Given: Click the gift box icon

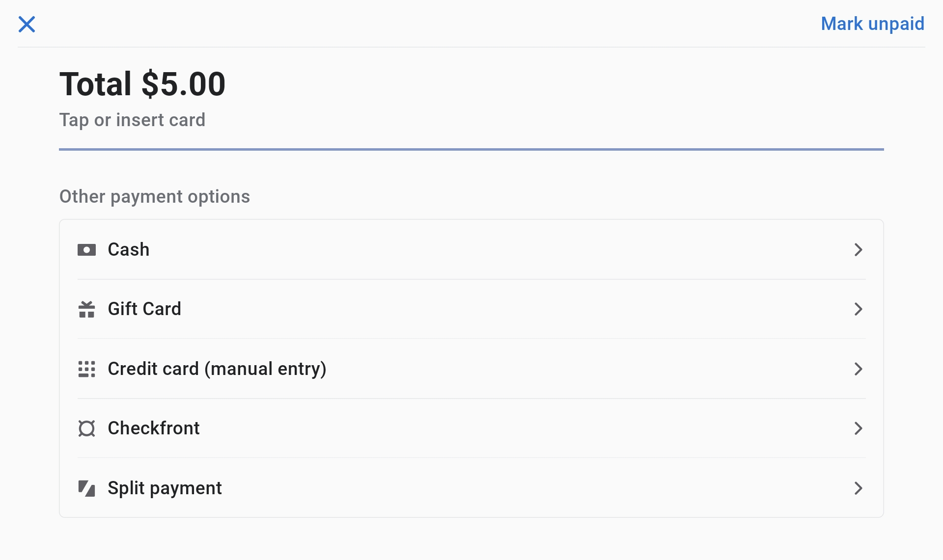Looking at the screenshot, I should coord(86,309).
